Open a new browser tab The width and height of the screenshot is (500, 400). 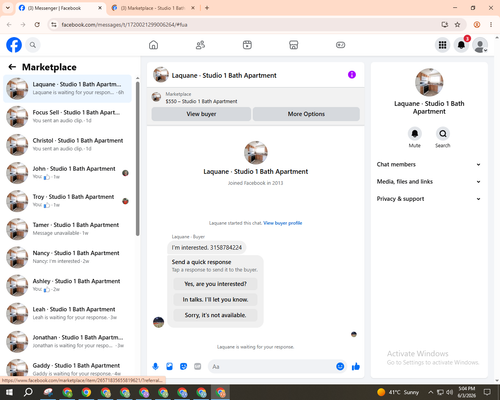click(207, 8)
